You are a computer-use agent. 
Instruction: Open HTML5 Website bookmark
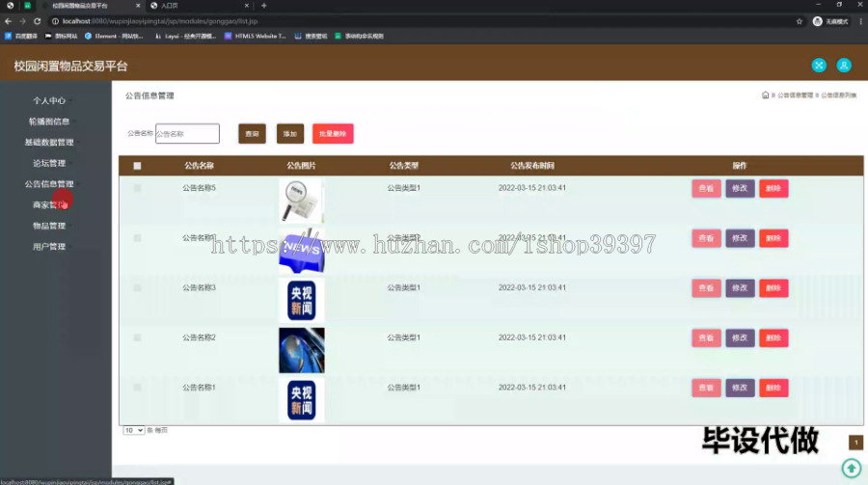(256, 36)
